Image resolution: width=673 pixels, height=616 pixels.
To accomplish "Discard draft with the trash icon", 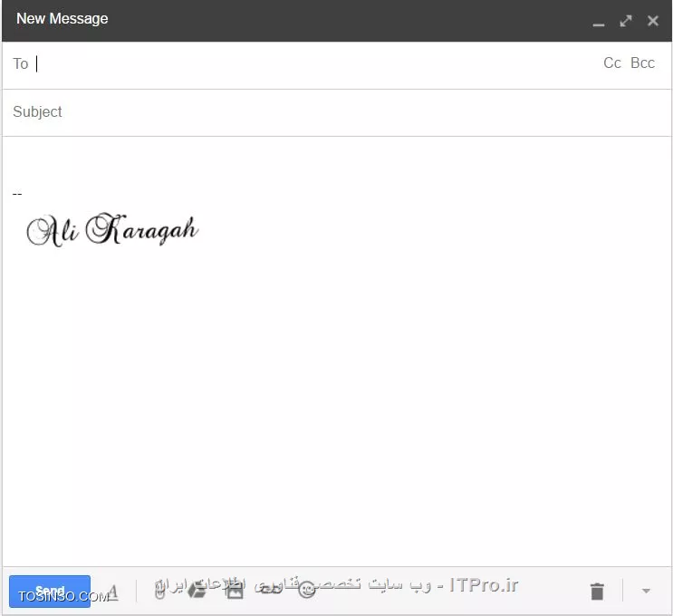I will coord(597,592).
